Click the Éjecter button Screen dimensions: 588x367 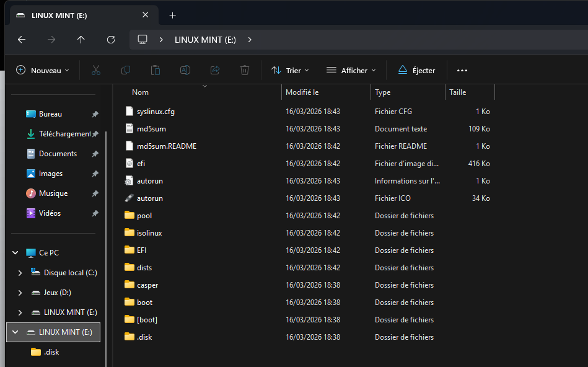click(416, 71)
